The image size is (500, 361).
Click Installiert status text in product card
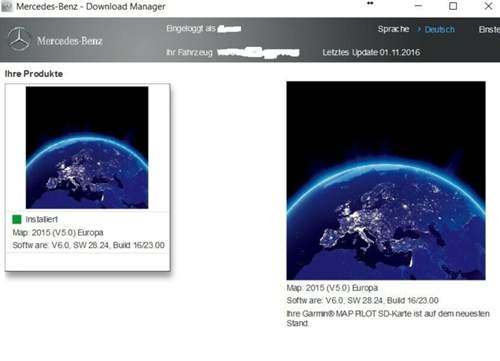[41, 219]
